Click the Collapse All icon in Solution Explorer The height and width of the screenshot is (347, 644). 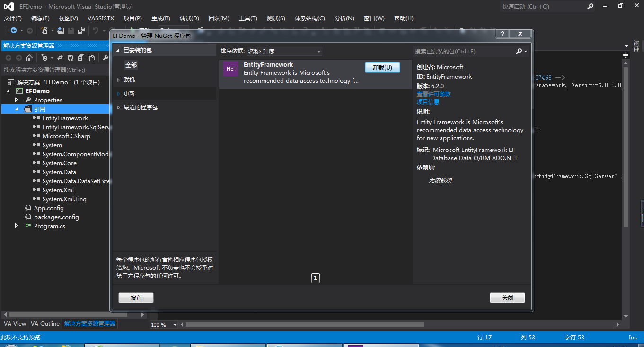click(81, 58)
